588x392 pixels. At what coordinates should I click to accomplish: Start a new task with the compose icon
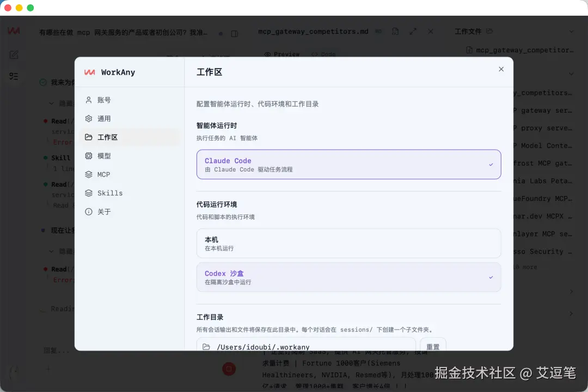(14, 55)
